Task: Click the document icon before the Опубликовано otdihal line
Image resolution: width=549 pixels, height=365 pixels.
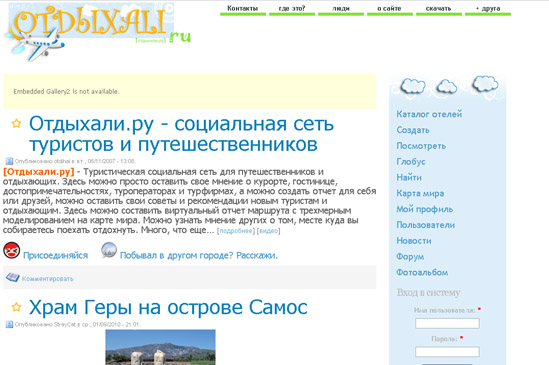Action: coord(9,161)
